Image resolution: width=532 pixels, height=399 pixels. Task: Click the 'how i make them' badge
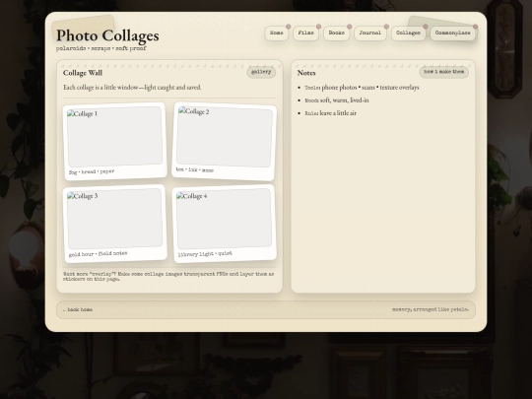[x=443, y=72]
